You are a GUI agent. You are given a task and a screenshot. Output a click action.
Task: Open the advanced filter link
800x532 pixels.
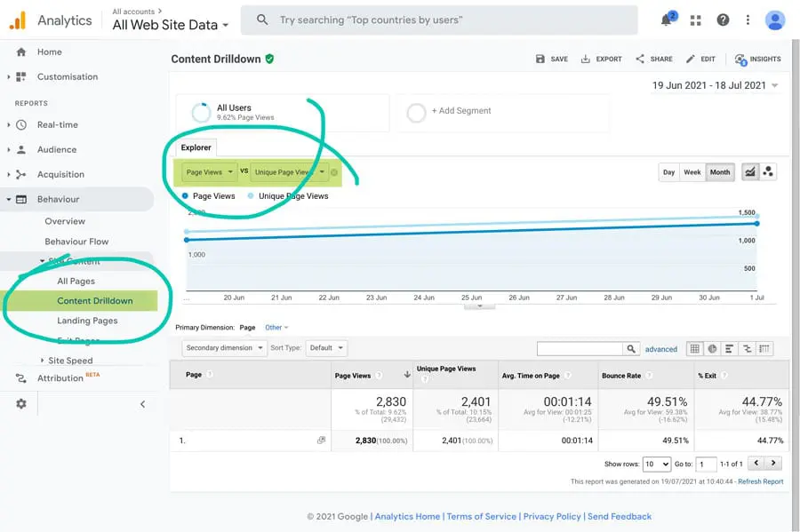point(661,349)
